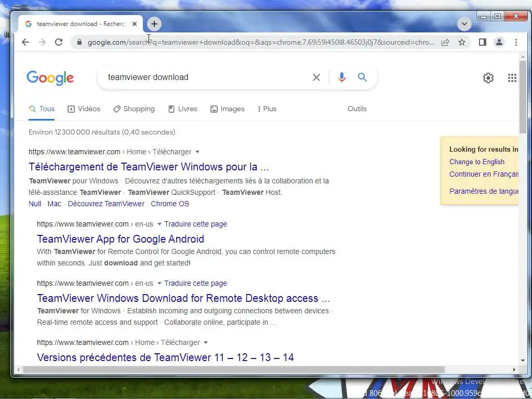
Task: Open the Découvrez TeamViewer sitelink
Action: click(106, 204)
